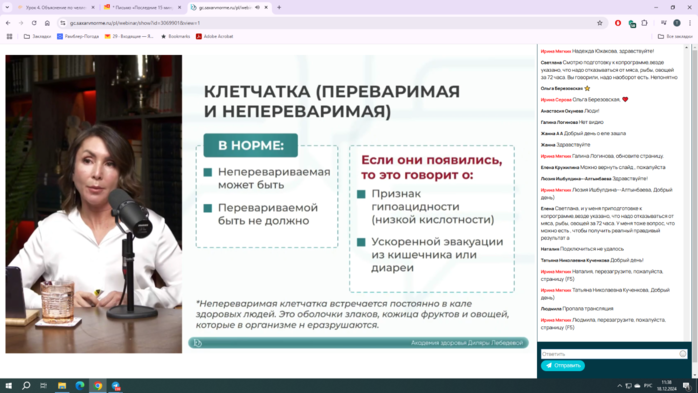Image resolution: width=698 pixels, height=393 pixels.
Task: View site information icon in address bar
Action: click(63, 23)
